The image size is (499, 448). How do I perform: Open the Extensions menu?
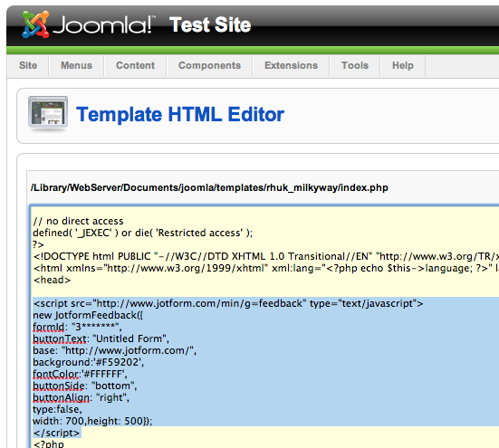tap(292, 65)
